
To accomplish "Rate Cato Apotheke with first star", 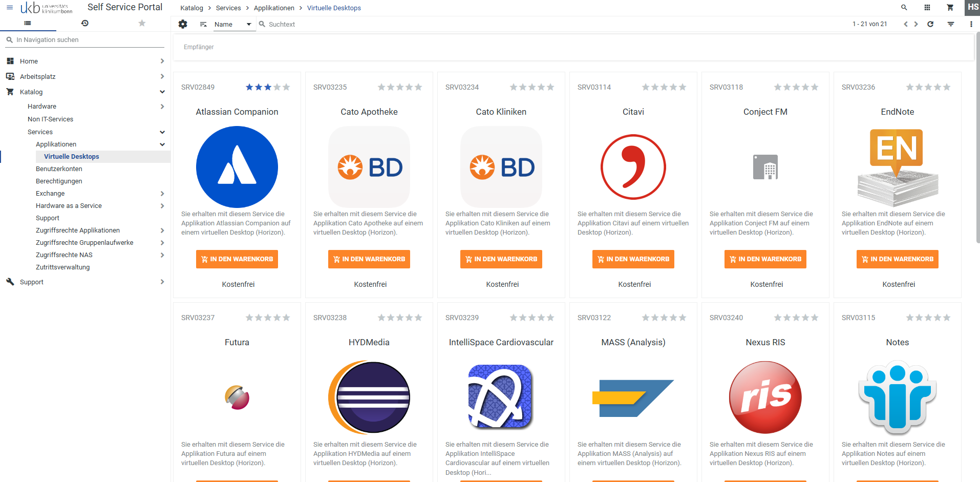I will [x=381, y=87].
